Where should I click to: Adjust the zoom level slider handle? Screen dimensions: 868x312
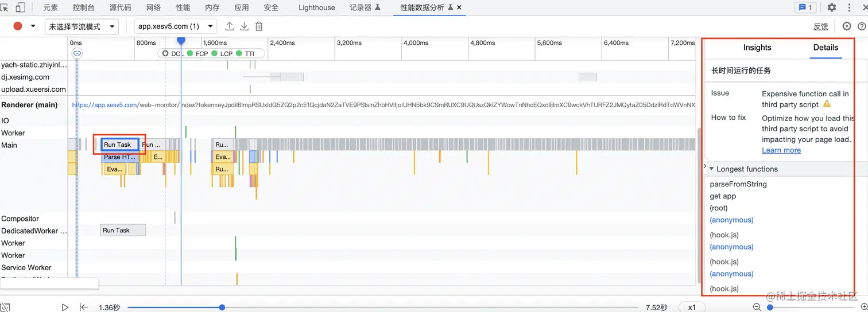[770, 307]
